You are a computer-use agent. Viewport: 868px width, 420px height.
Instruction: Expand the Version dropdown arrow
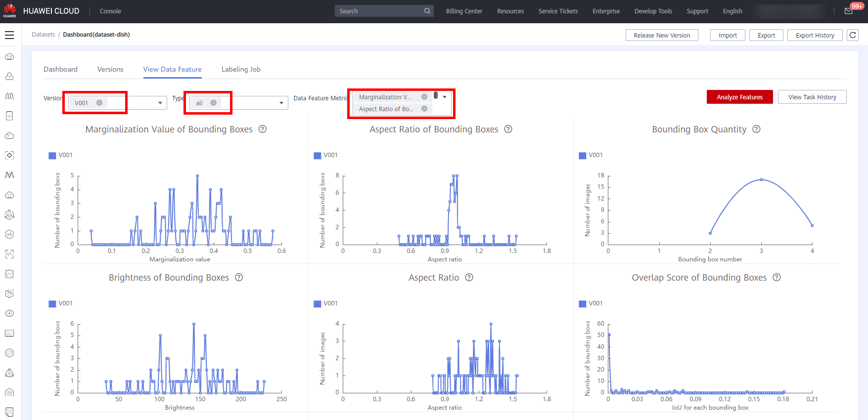[x=160, y=103]
